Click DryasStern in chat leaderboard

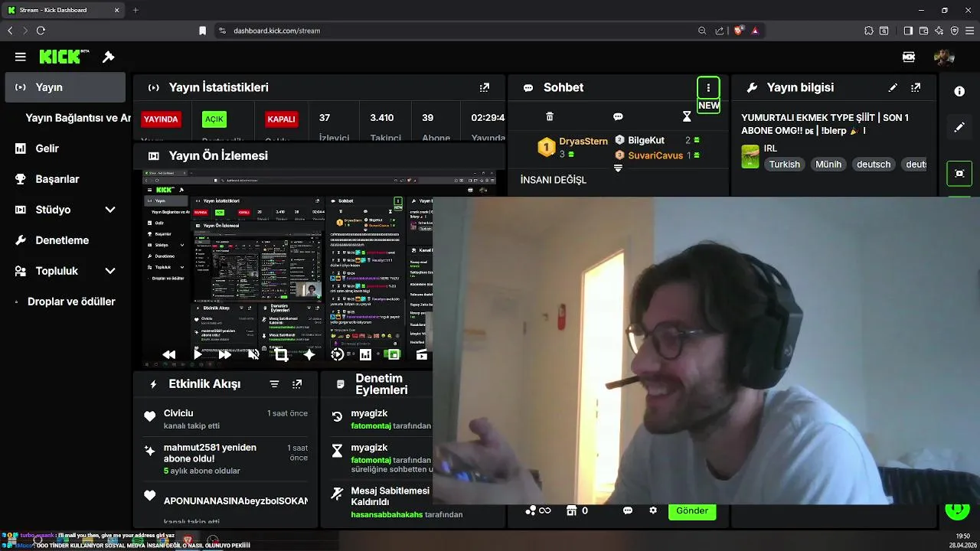click(583, 141)
